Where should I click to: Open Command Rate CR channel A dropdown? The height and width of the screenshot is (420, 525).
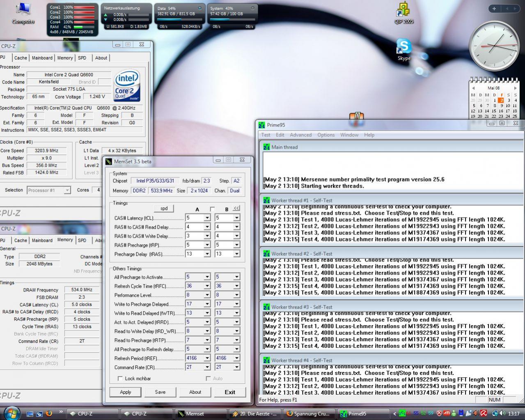click(x=207, y=367)
